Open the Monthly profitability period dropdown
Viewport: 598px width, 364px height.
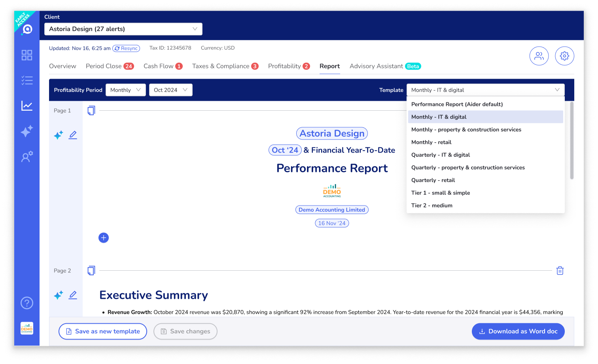click(125, 90)
